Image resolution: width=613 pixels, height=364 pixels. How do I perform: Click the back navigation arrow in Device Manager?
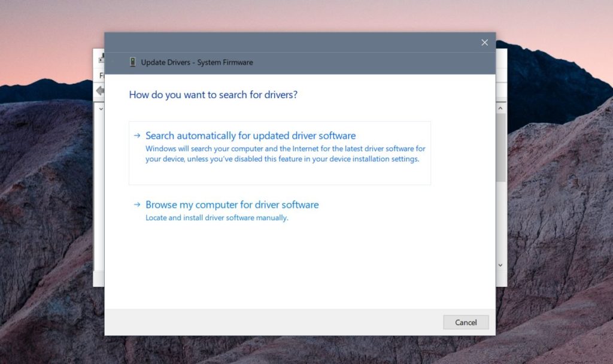coord(99,90)
